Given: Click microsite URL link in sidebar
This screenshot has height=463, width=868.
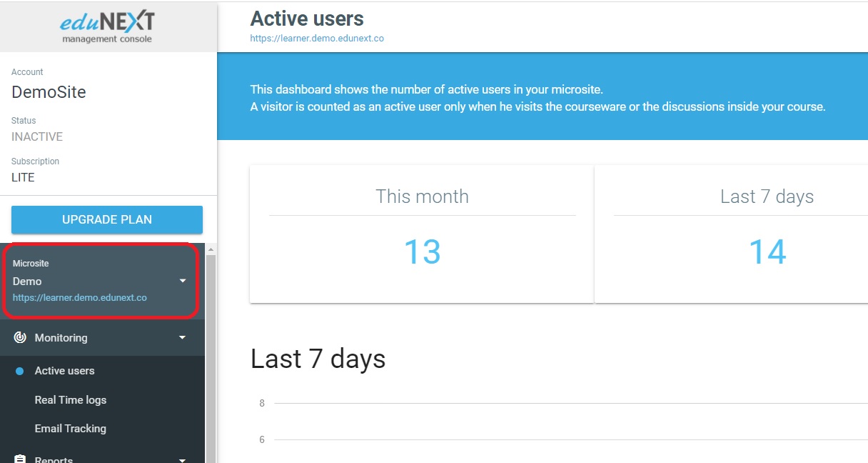Looking at the screenshot, I should click(80, 297).
